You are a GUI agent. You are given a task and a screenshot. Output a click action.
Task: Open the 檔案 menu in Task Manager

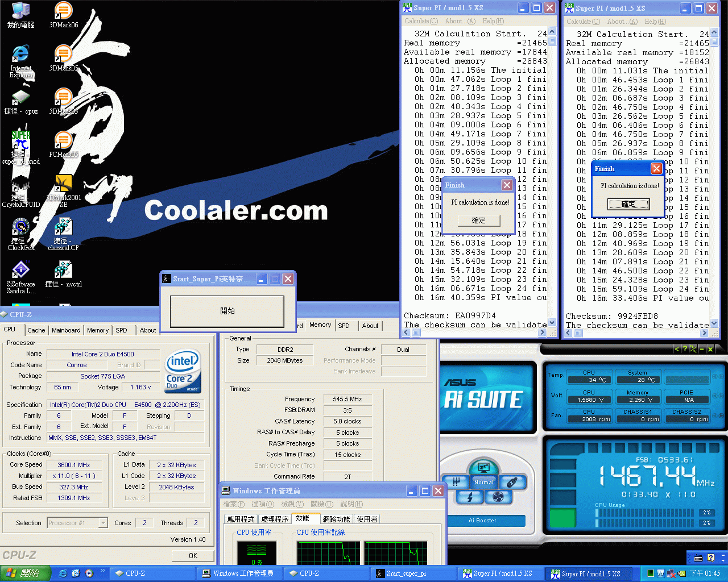233,504
